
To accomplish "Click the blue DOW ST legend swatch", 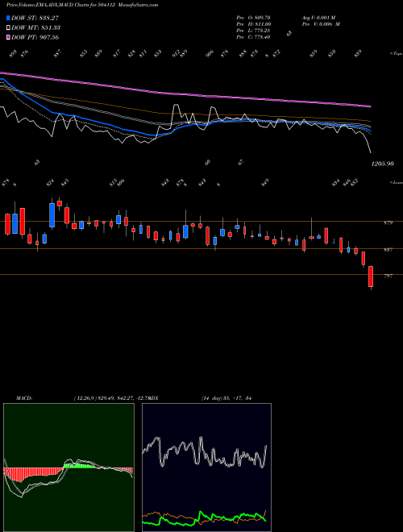I will (x=8, y=18).
